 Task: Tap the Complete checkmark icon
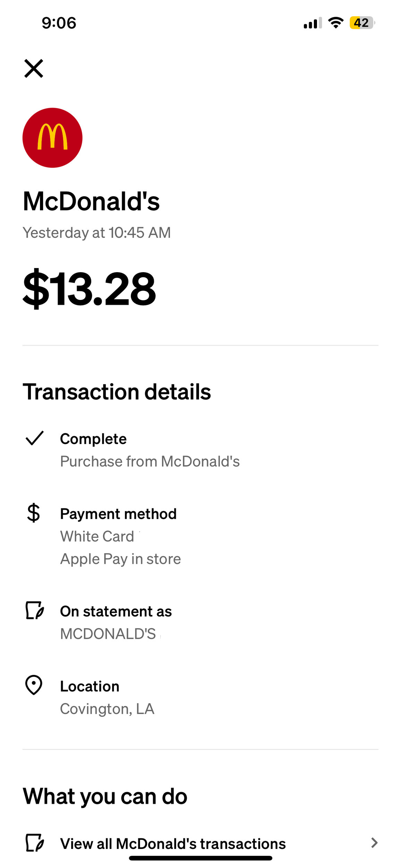(x=34, y=438)
